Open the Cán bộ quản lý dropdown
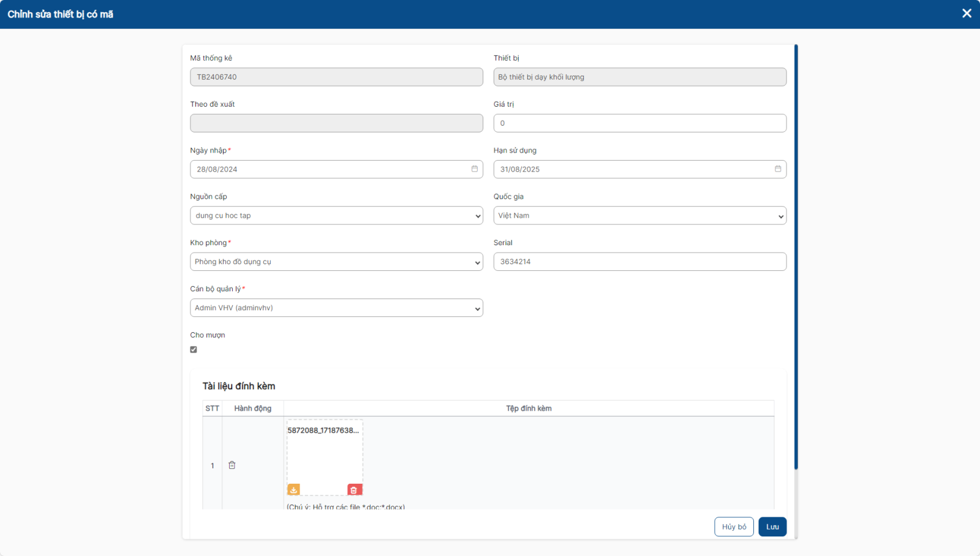This screenshot has height=556, width=980. [x=336, y=308]
